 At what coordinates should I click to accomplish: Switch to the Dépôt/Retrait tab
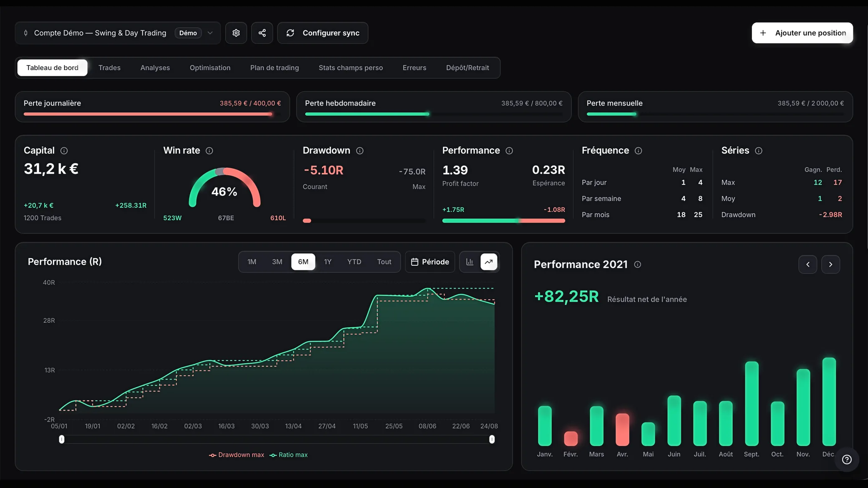(467, 68)
